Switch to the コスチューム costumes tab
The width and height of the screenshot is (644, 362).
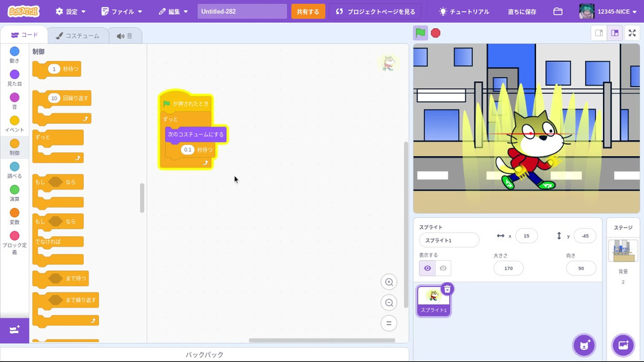click(78, 36)
